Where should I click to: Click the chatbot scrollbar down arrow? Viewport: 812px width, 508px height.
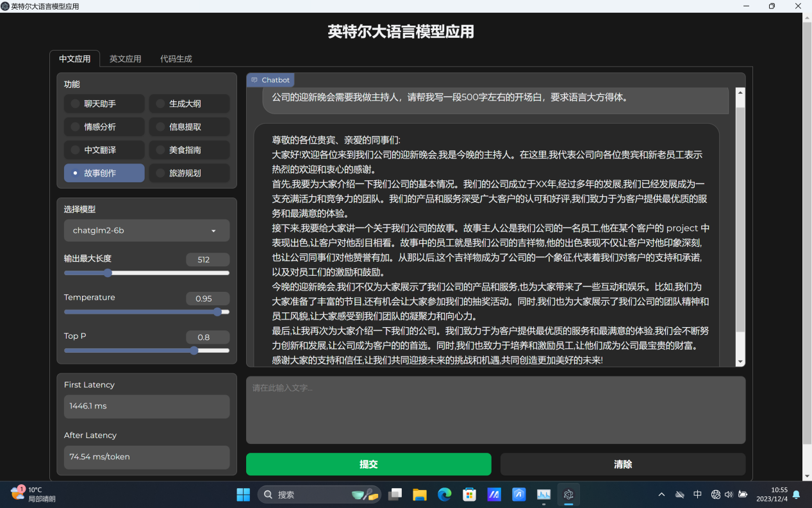point(740,362)
